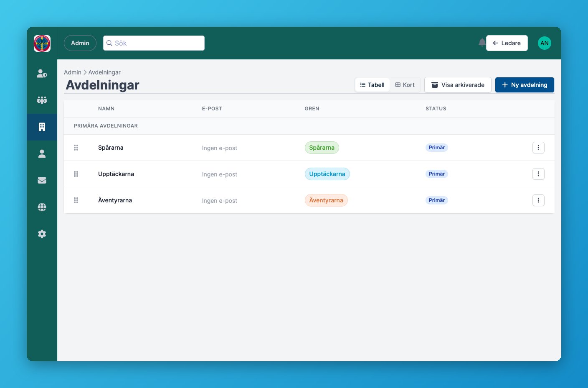Click the PRIMÄRA AVDELNINGAR group header
Viewport: 588px width, 388px height.
pyautogui.click(x=106, y=126)
